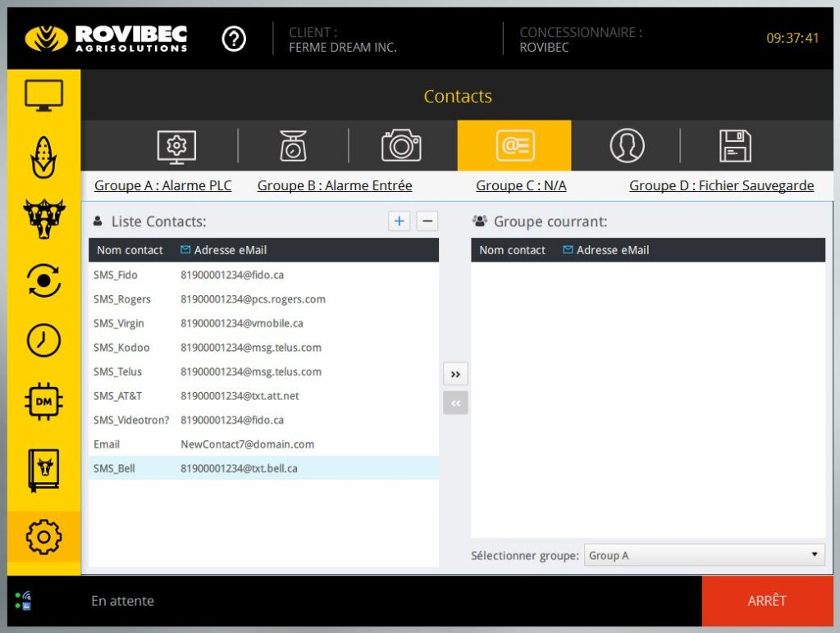Switch to the monitor settings tab

pos(177,146)
